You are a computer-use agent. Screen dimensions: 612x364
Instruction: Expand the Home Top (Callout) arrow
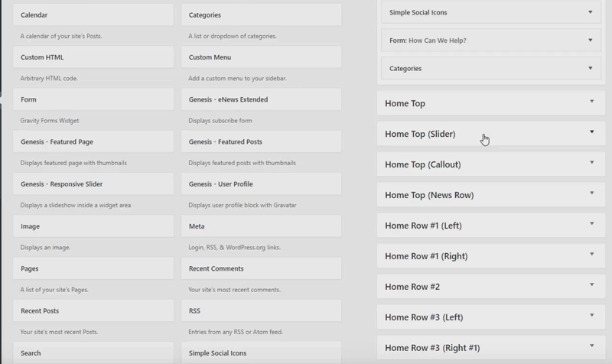coord(591,162)
